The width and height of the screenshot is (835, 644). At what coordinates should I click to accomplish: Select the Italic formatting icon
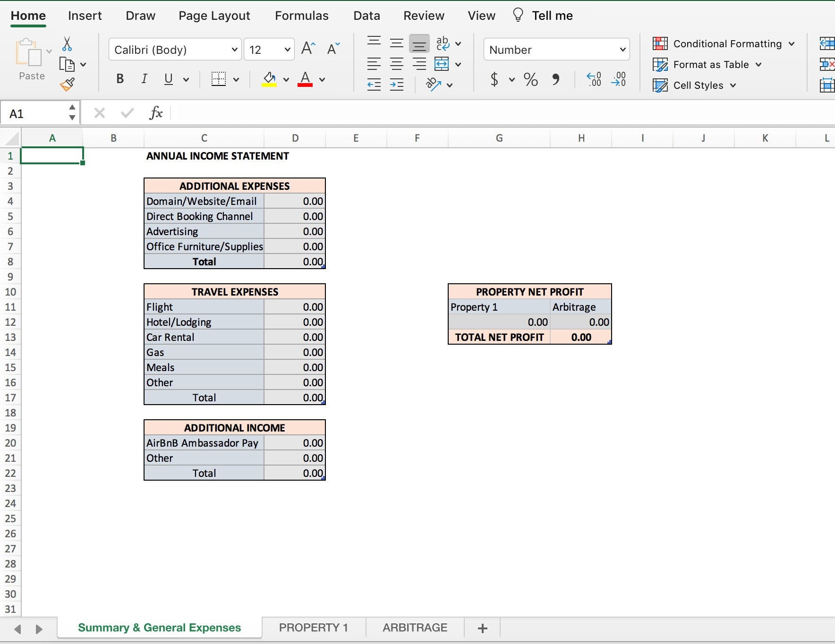[144, 79]
